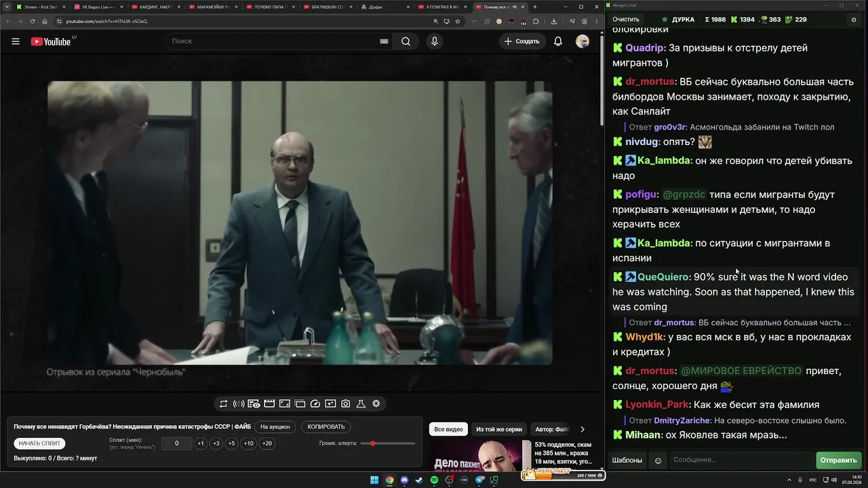Image resolution: width=868 pixels, height=488 pixels.
Task: Open the YouTube guide hamburger menu
Action: tap(16, 41)
